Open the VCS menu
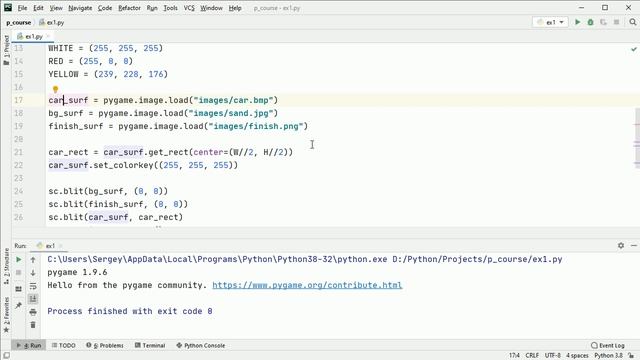This screenshot has height=360, width=640. click(189, 8)
